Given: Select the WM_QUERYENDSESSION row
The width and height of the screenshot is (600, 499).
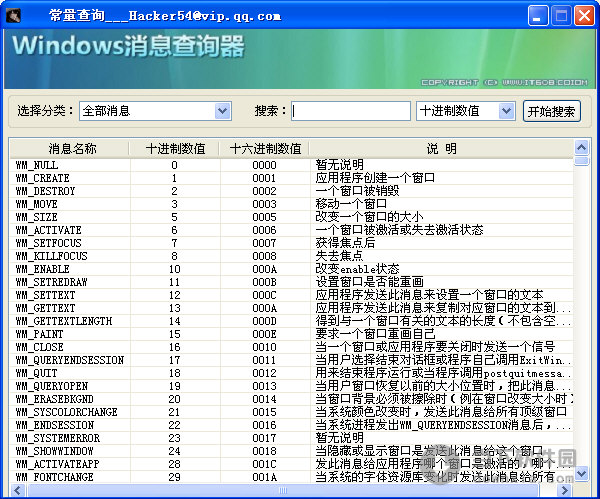Looking at the screenshot, I should click(292, 360).
